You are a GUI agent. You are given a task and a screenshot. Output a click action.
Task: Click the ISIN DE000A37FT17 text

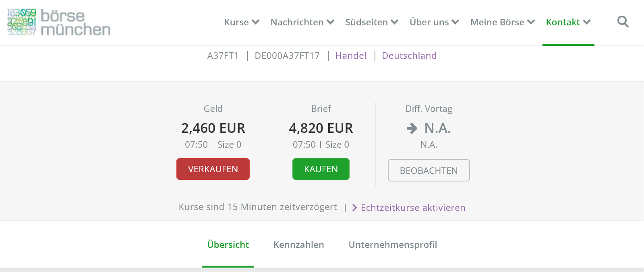[287, 56]
